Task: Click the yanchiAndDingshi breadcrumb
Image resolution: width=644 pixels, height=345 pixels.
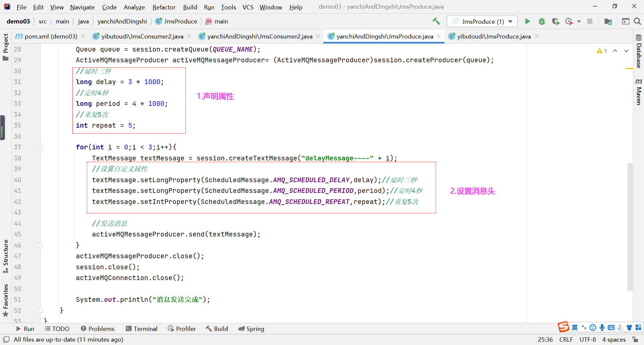Action: coord(122,21)
